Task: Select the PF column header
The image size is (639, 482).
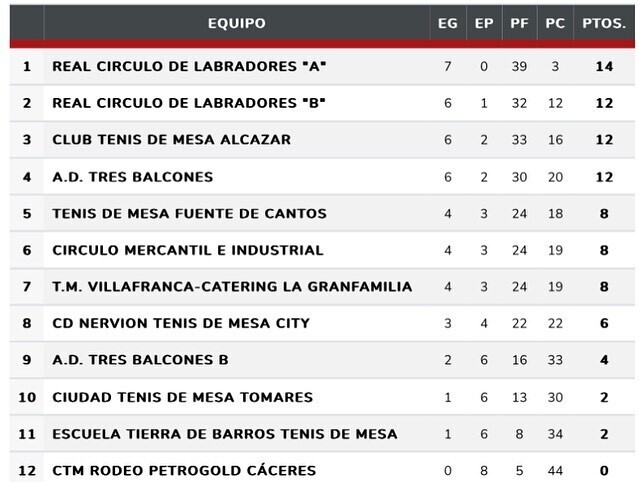Action: click(519, 23)
